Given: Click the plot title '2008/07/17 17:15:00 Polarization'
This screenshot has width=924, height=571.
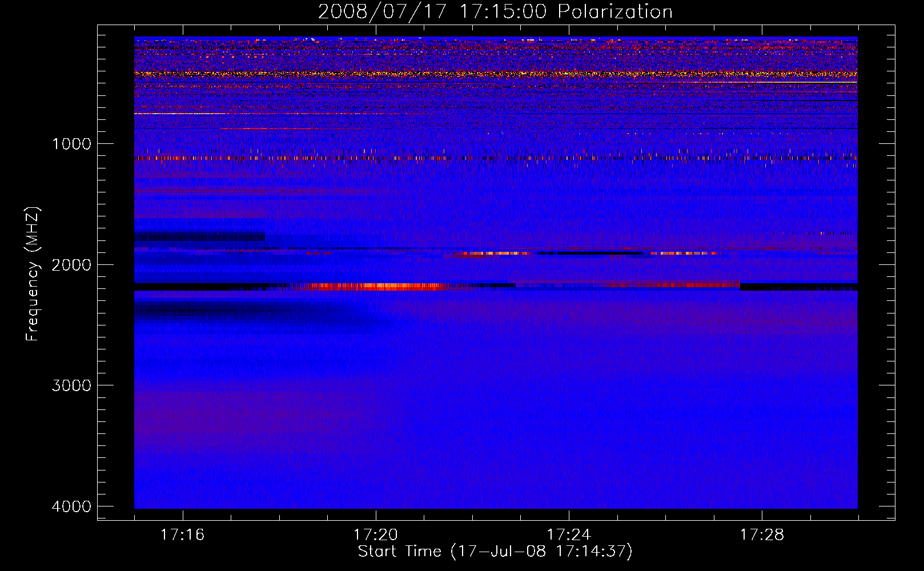Looking at the screenshot, I should point(495,12).
